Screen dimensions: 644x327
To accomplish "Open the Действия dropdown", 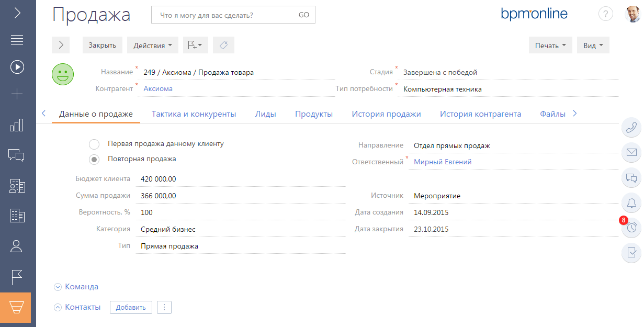I will point(153,45).
